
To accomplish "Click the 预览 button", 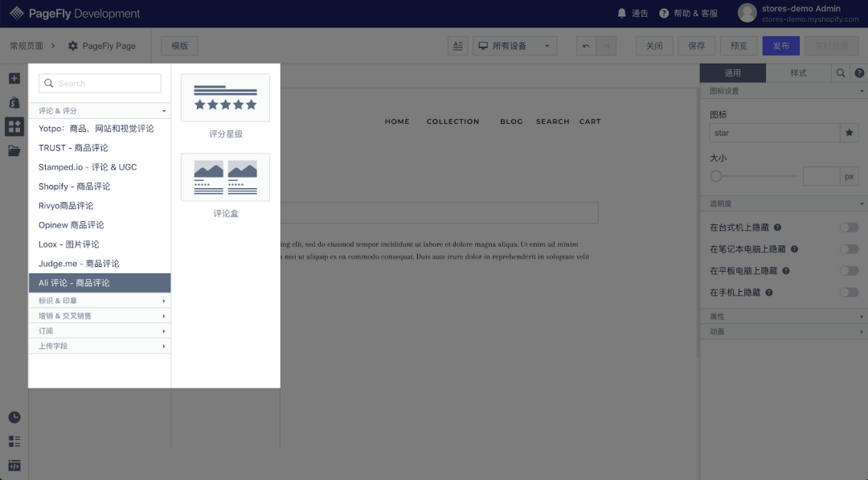I will click(739, 46).
